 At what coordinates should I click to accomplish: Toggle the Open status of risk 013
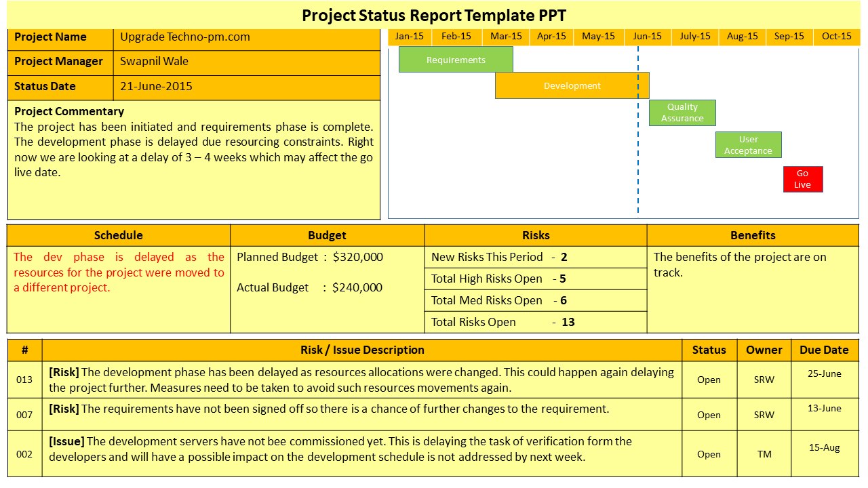pos(709,380)
